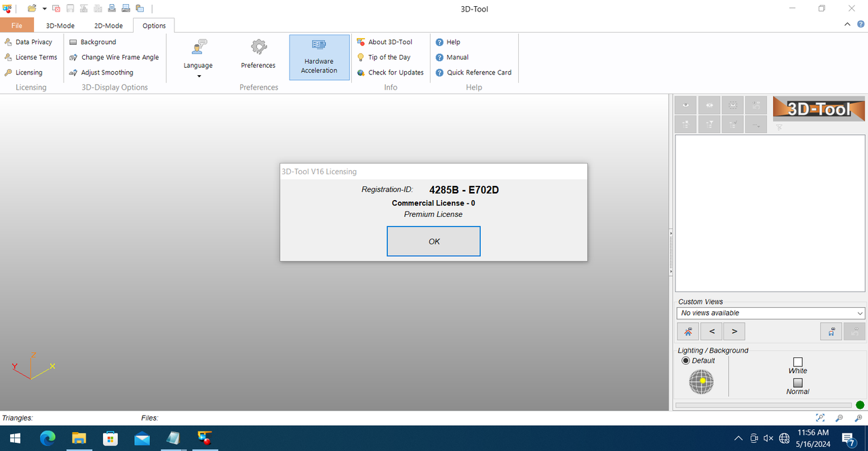Click the zoom fit icon in status bar
Viewport: 868px width, 451px height.
[821, 418]
